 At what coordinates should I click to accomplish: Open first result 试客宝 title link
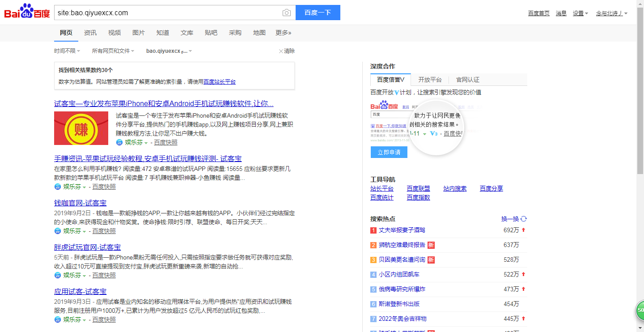(x=164, y=104)
